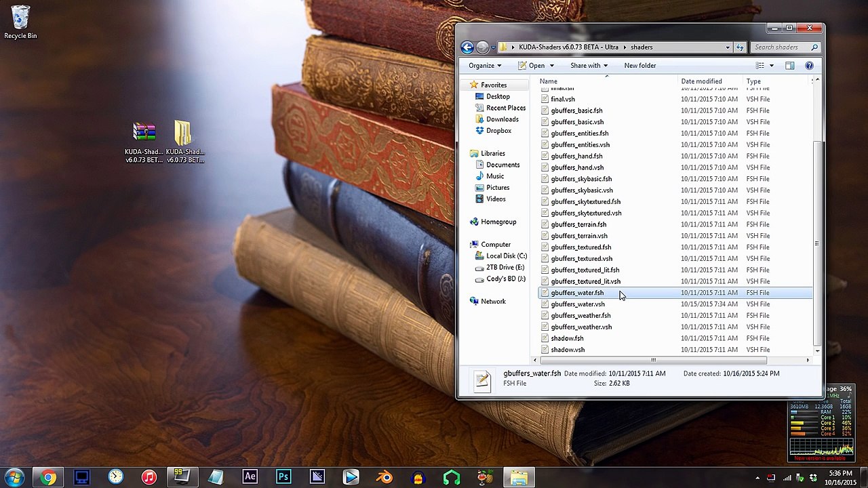Image resolution: width=868 pixels, height=488 pixels.
Task: Select KUDA-Shaders WinRAR archive on desktop
Action: click(x=144, y=142)
